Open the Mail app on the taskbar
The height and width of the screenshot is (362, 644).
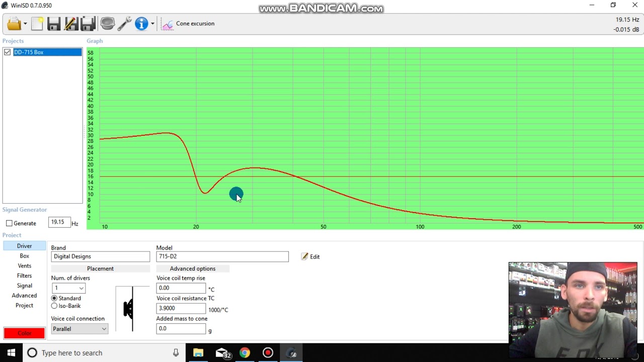[223, 353]
